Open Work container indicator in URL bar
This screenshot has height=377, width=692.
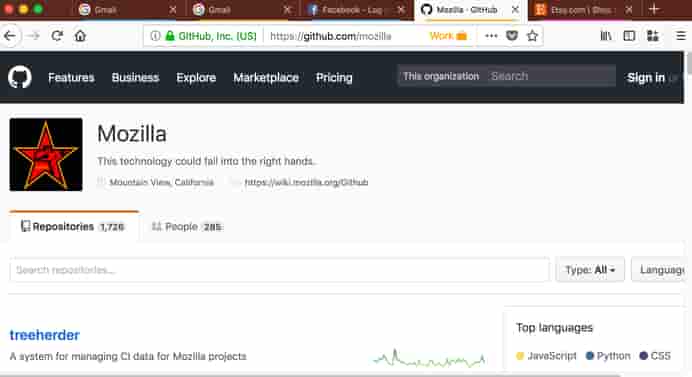pos(448,36)
